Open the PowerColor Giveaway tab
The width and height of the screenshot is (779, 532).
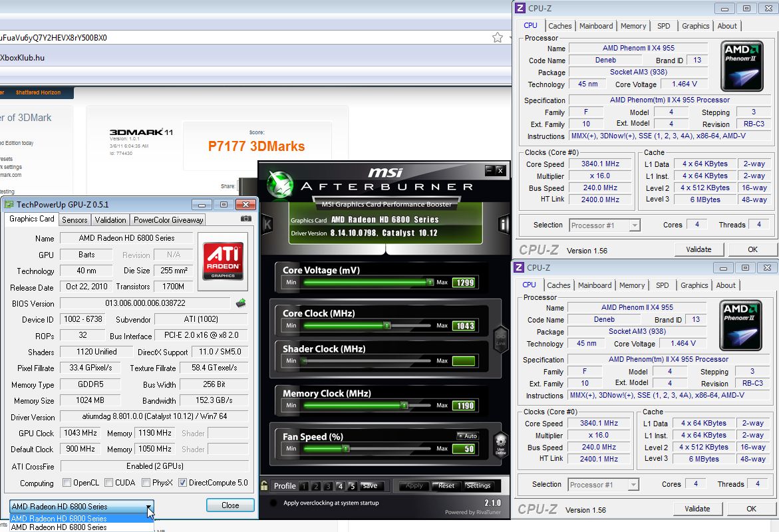tap(168, 219)
